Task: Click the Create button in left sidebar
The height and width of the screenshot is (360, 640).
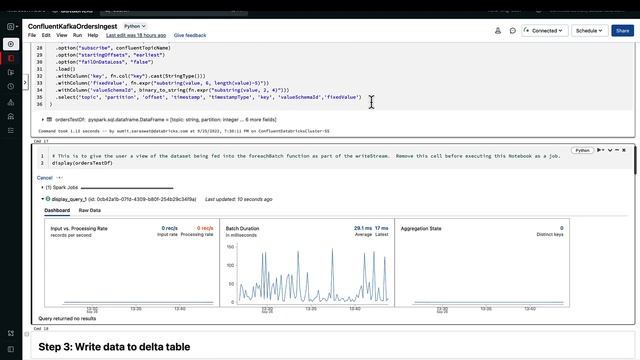Action: coord(11,44)
